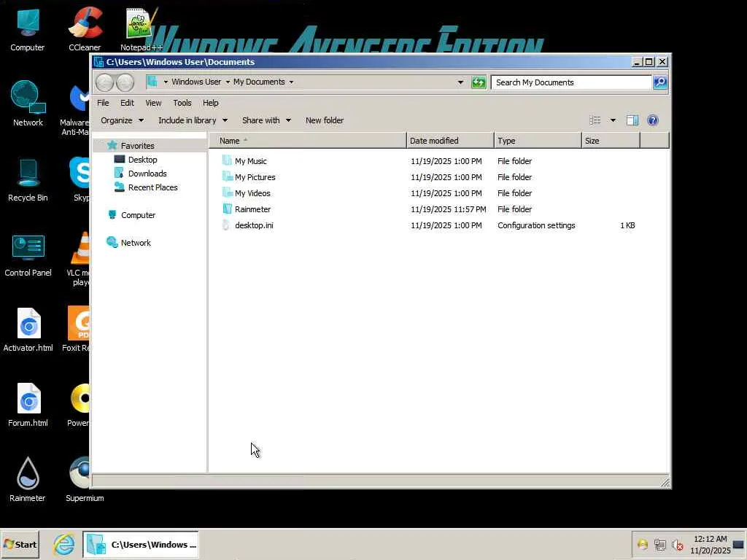Open the Notepad++ desktop icon
This screenshot has height=560, width=747.
click(x=142, y=29)
